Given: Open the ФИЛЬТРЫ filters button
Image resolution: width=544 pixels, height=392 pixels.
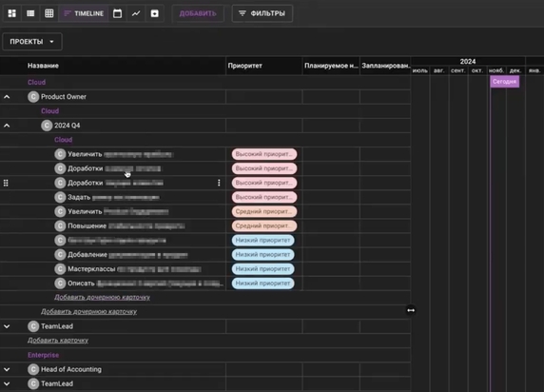Looking at the screenshot, I should [x=262, y=13].
